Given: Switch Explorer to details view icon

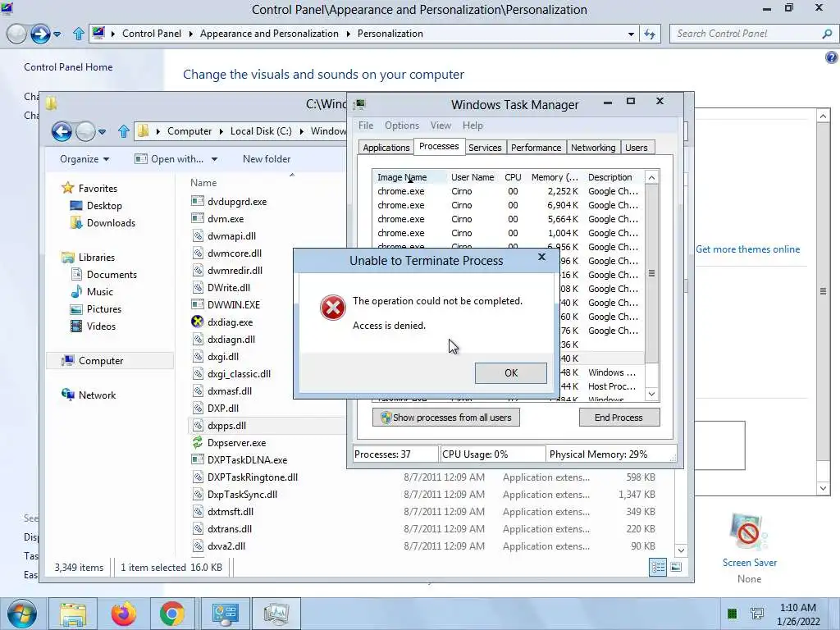Looking at the screenshot, I should 658,568.
